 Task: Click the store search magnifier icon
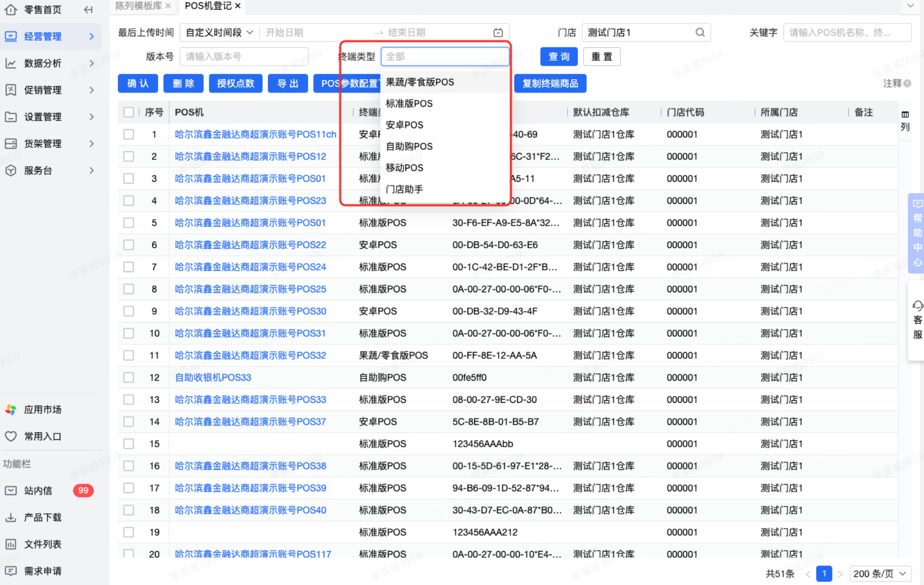click(700, 33)
